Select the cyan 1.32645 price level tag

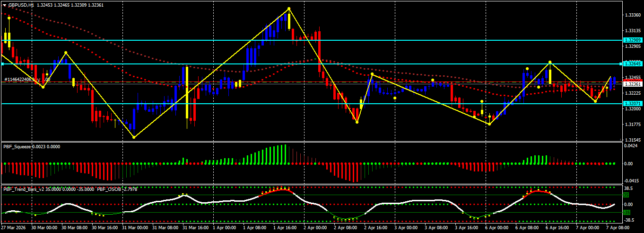pyautogui.click(x=632, y=63)
